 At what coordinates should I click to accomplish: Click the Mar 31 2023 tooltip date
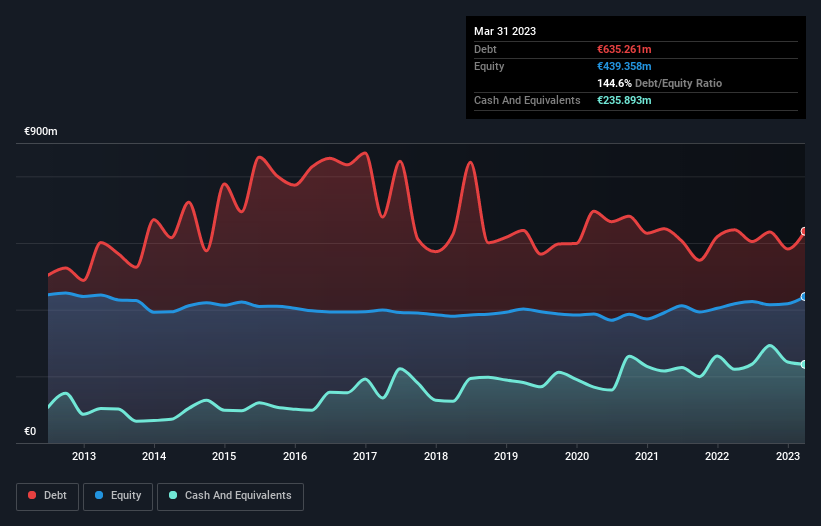pyautogui.click(x=505, y=31)
